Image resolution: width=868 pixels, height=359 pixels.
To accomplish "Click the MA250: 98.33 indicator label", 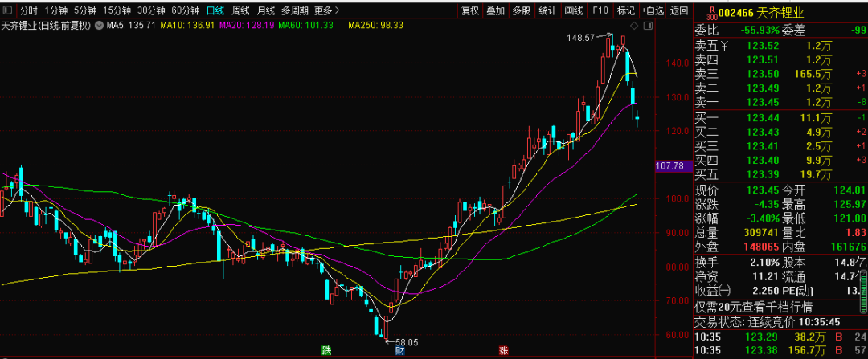I will (376, 26).
